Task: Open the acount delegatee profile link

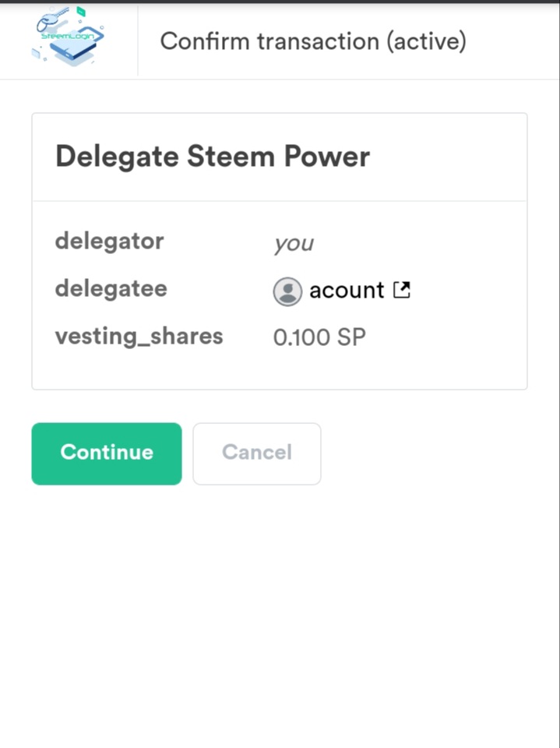Action: point(347,290)
